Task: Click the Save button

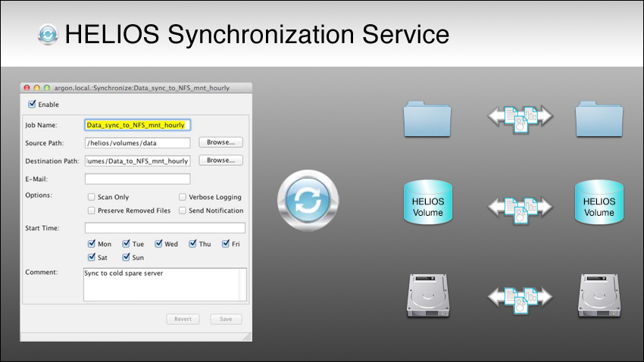Action: tap(226, 319)
